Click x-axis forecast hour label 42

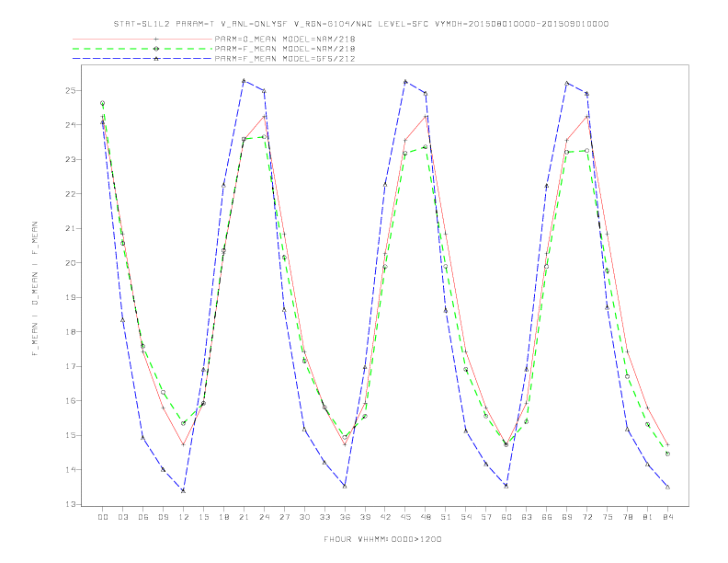[x=385, y=517]
